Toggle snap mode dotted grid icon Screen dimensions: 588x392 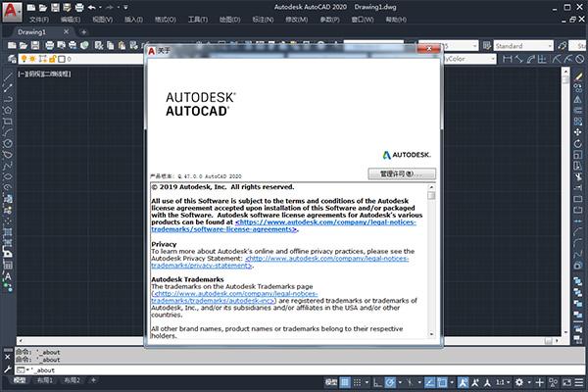pos(358,382)
